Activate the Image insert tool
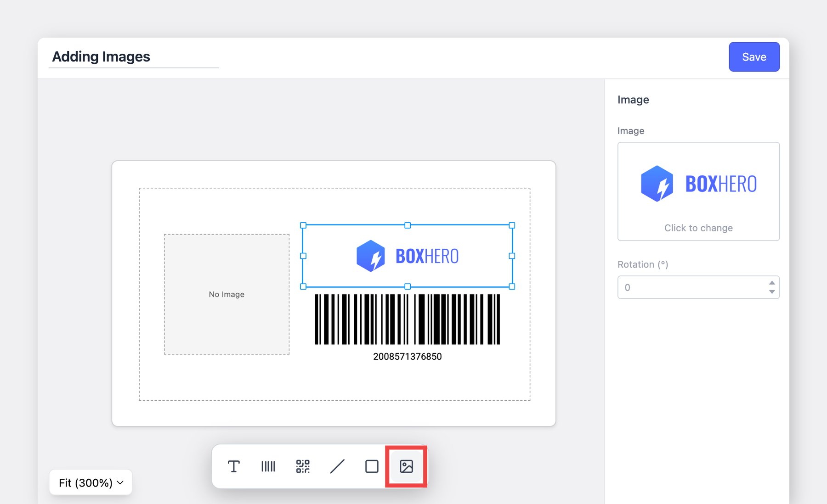 (406, 466)
